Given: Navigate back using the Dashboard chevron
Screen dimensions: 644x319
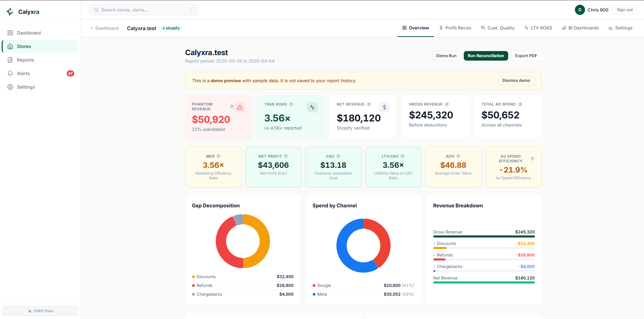Looking at the screenshot, I should tap(91, 28).
